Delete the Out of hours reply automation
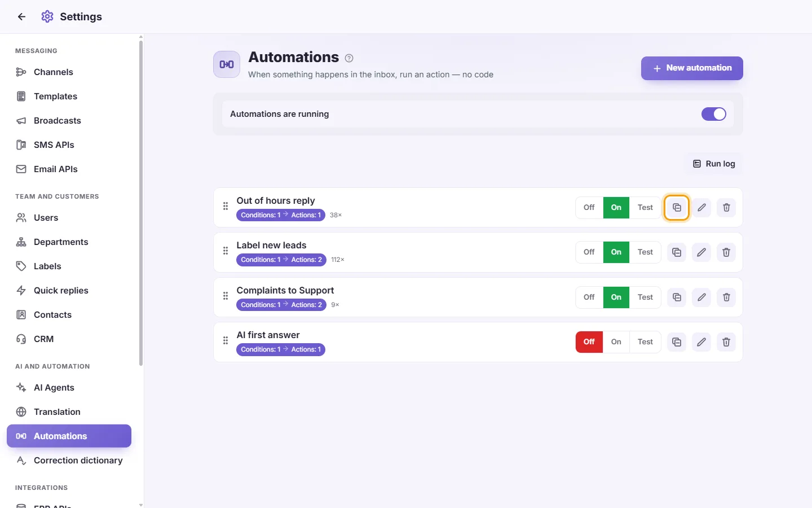Image resolution: width=812 pixels, height=508 pixels. pyautogui.click(x=726, y=208)
